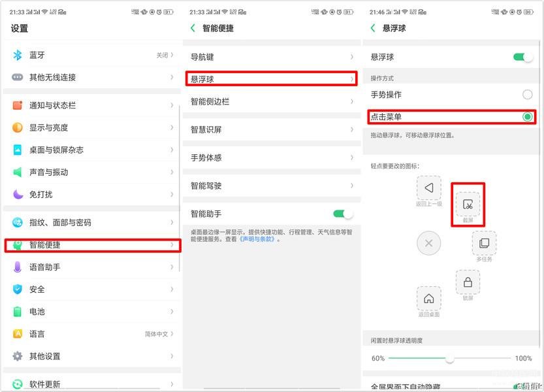
Task: Open 智能侧边栏 chevron
Action: [352, 101]
